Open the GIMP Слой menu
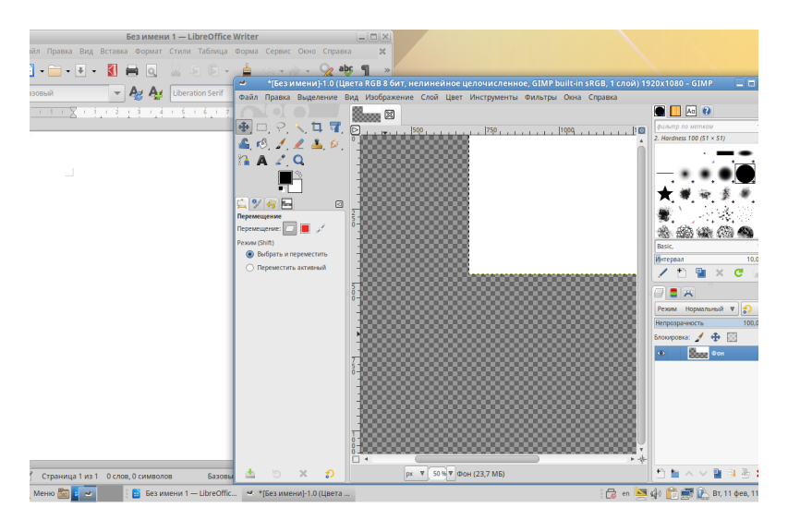Image resolution: width=788 pixels, height=532 pixels. click(430, 97)
